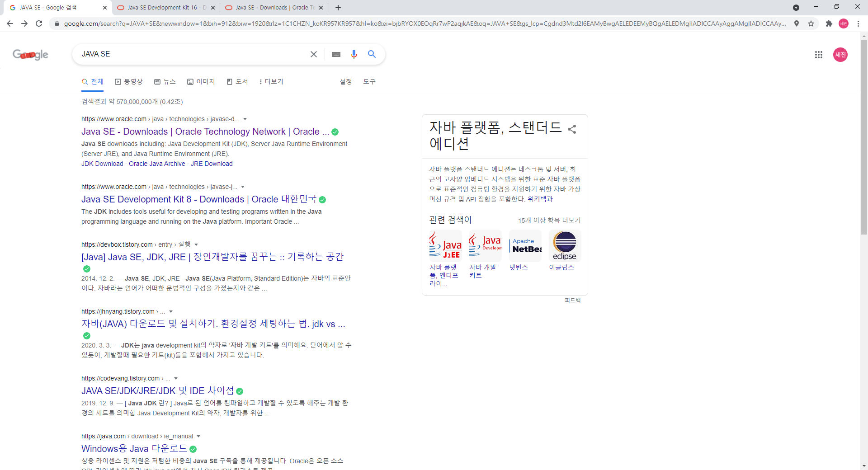Open Chrome profile button in toolbar

point(843,23)
